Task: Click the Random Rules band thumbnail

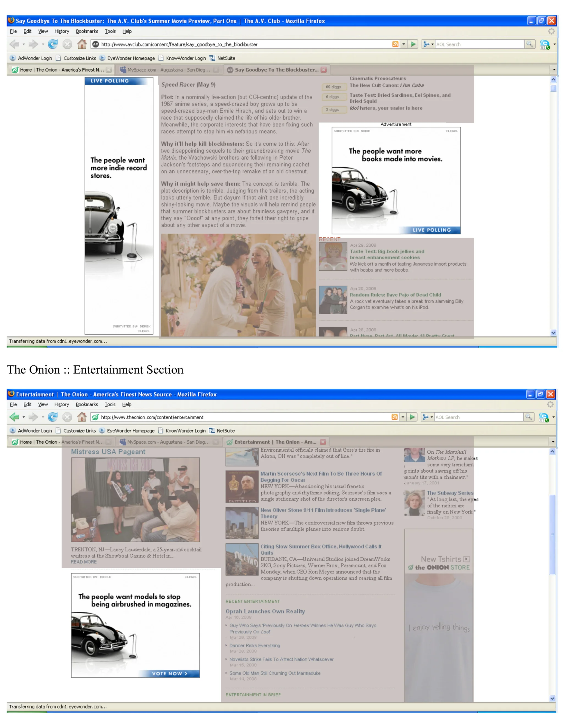Action: click(333, 300)
